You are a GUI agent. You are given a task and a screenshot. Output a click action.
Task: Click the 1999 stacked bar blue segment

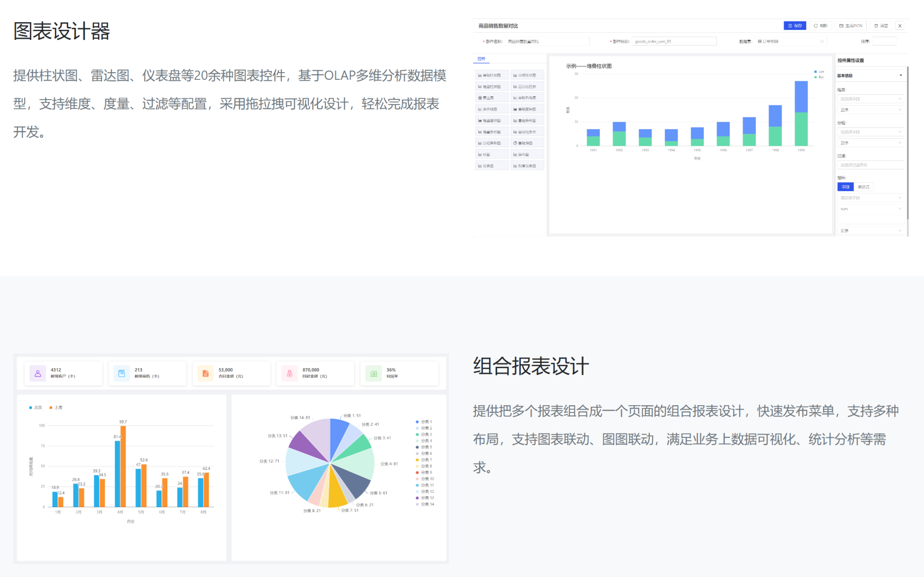click(801, 97)
